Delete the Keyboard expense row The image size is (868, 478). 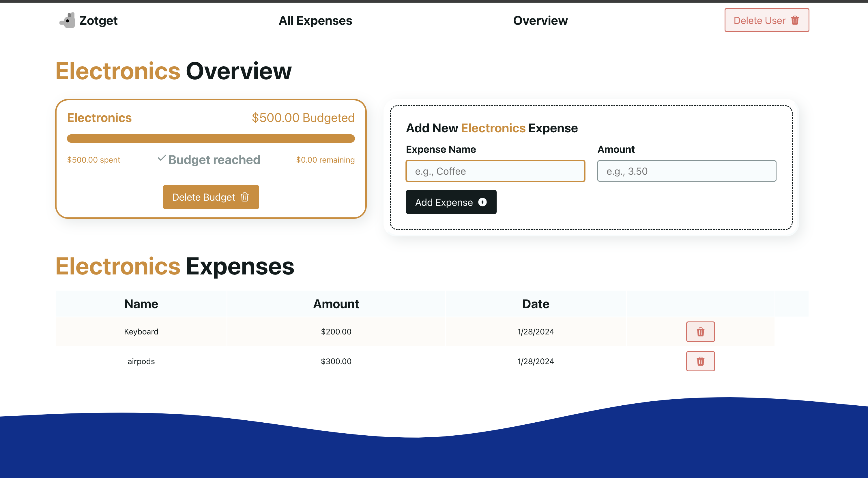tap(700, 332)
